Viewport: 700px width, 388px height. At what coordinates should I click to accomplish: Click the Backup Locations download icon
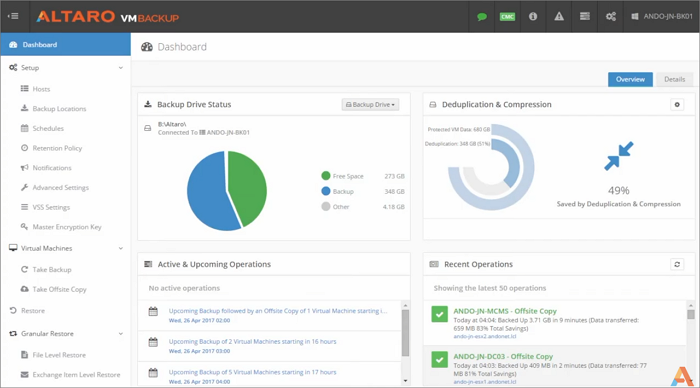point(25,108)
